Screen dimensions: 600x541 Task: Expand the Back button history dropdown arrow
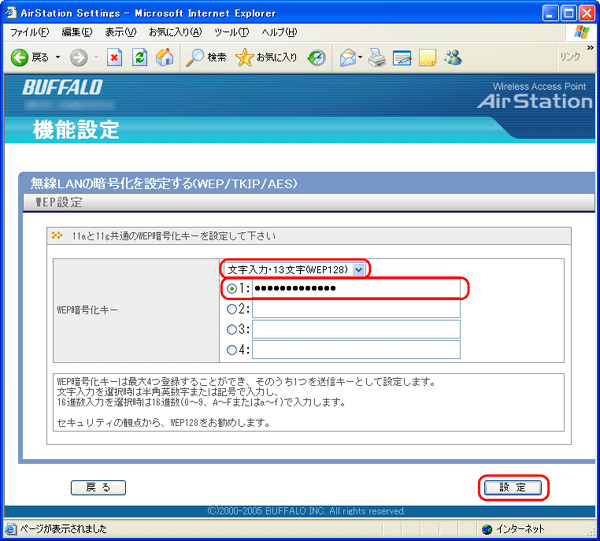(58, 57)
